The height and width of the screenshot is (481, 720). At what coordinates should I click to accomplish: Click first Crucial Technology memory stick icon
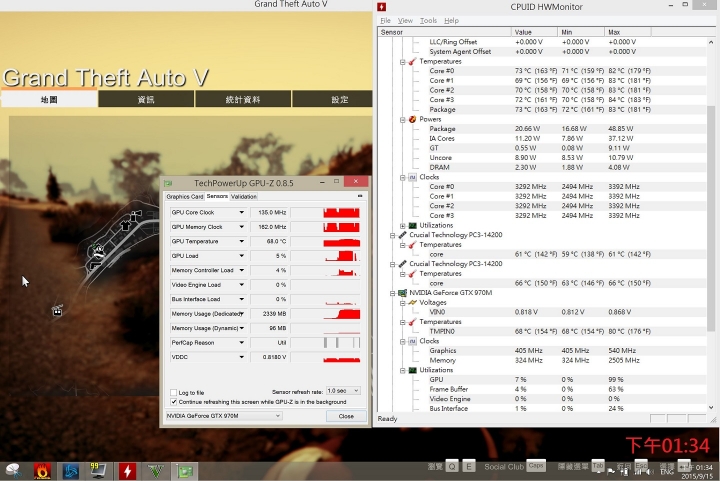[402, 235]
